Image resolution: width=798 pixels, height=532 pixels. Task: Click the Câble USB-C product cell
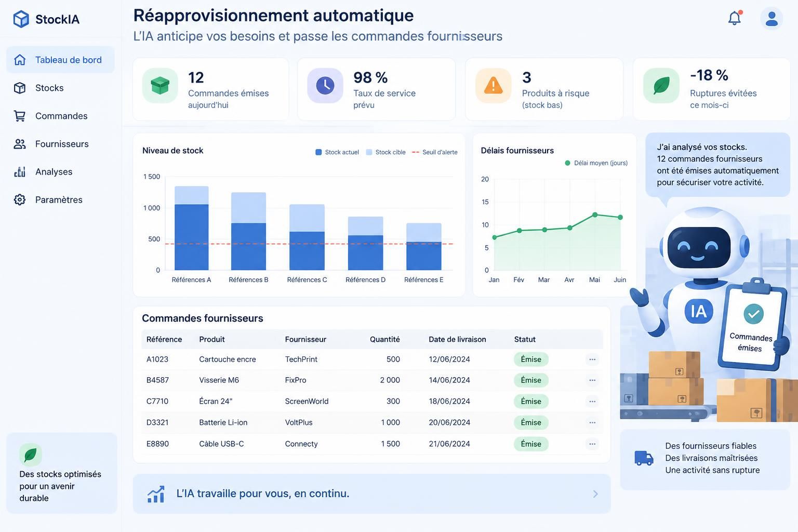coord(221,444)
